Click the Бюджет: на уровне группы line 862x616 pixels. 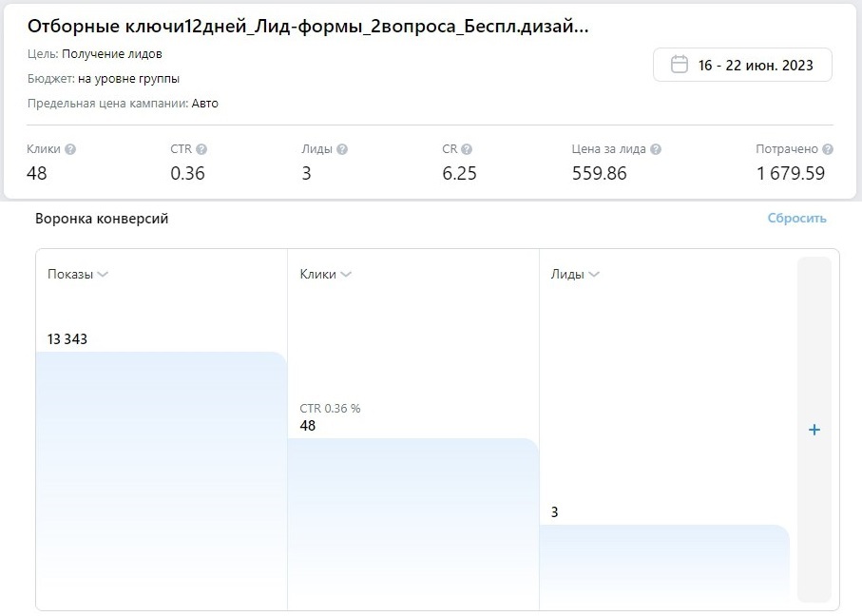point(104,79)
